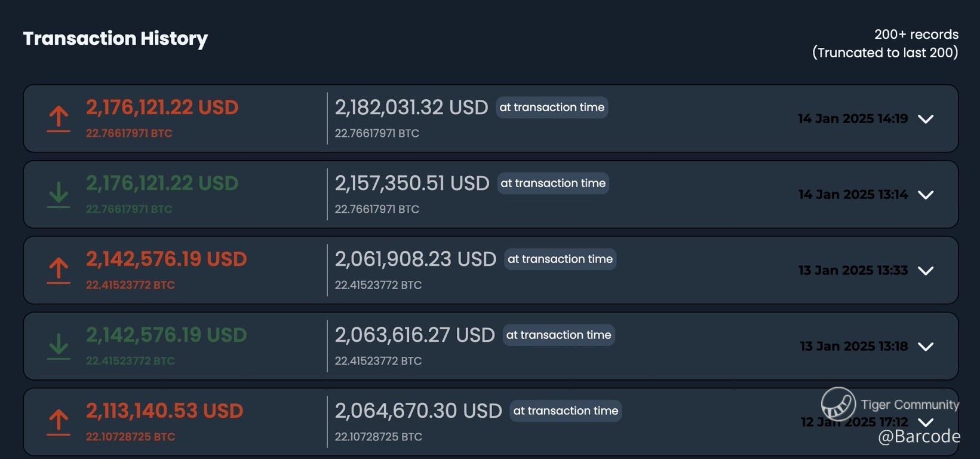Click 'at transaction time' badge next to 2,061,908.23 USD
Image resolution: width=980 pixels, height=459 pixels.
pos(560,259)
